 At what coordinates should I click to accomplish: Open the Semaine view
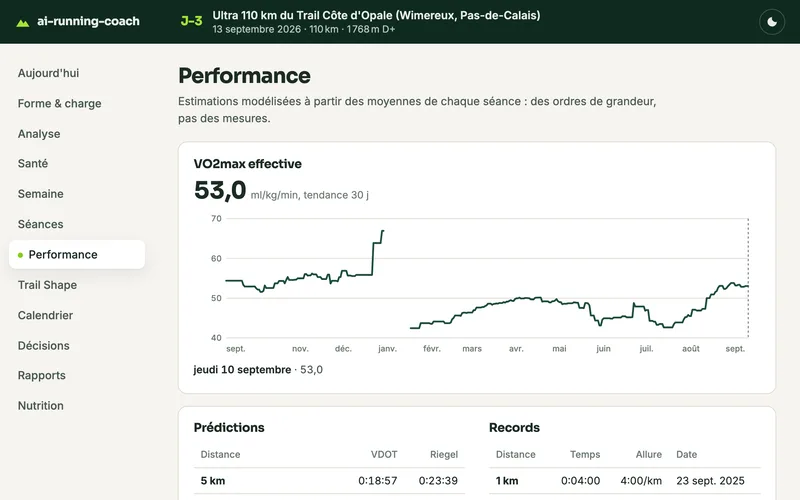40,194
